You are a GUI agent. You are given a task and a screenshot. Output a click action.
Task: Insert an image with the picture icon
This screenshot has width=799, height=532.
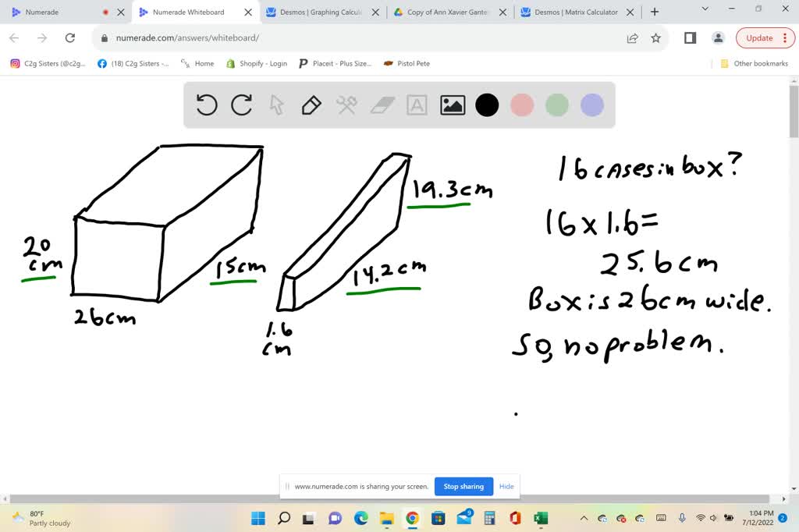(453, 105)
